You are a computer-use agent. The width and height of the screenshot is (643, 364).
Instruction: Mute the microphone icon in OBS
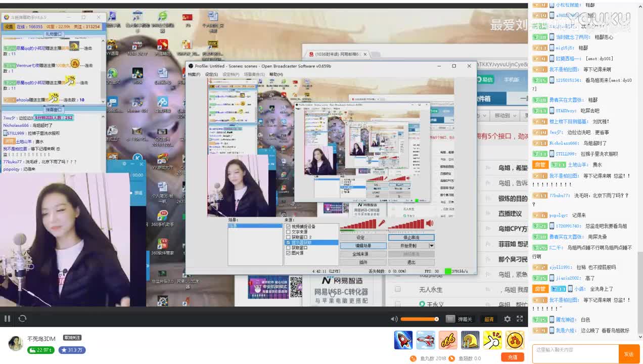[x=382, y=223]
